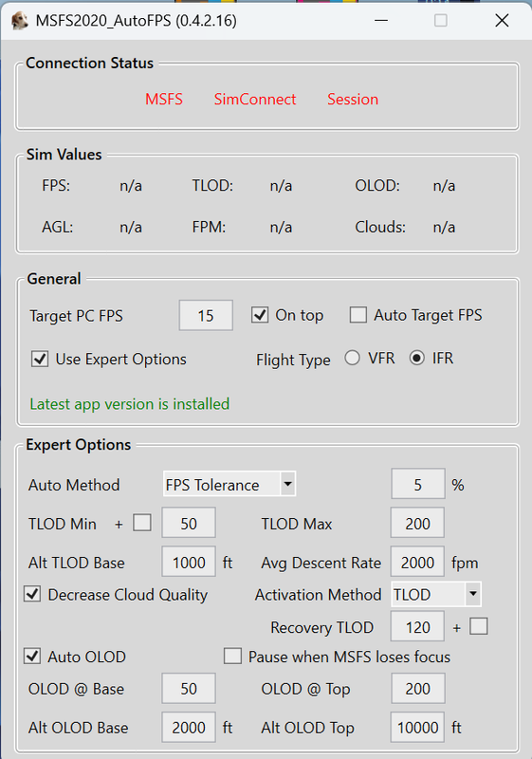Uncheck Use Expert Options
The height and width of the screenshot is (759, 532).
coord(40,360)
